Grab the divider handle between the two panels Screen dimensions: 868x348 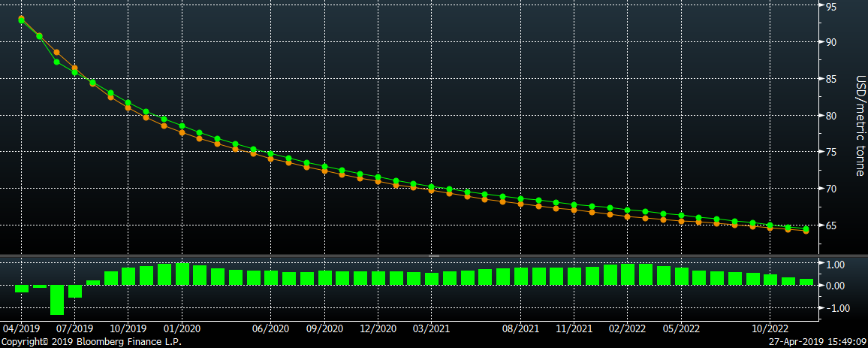tap(432, 256)
